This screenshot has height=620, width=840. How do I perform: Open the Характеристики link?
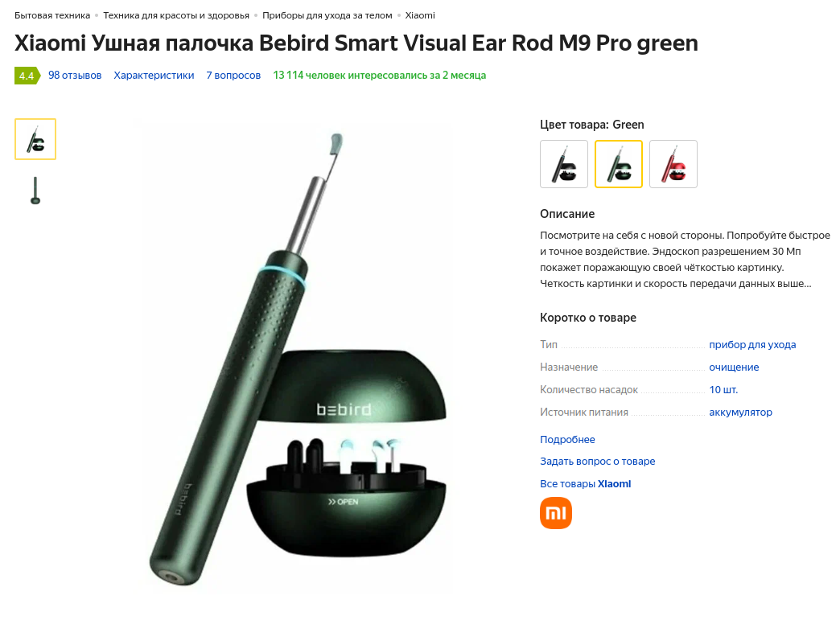pyautogui.click(x=154, y=76)
